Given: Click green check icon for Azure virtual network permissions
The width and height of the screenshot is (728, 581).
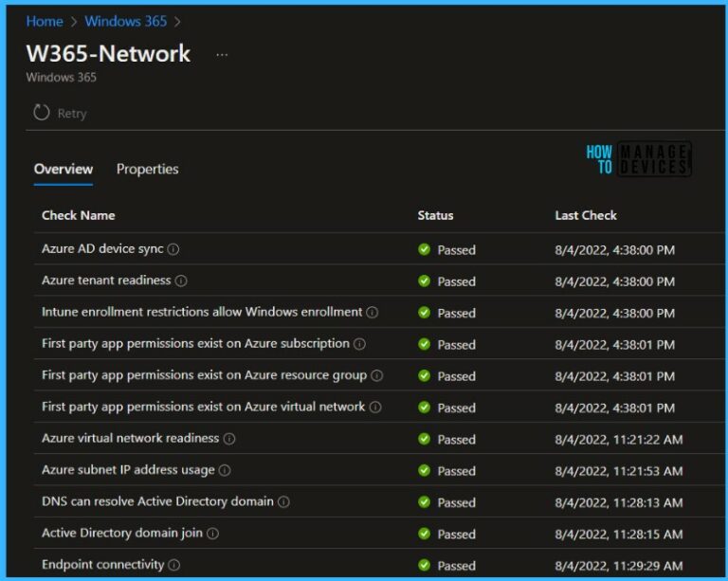Looking at the screenshot, I should [424, 407].
